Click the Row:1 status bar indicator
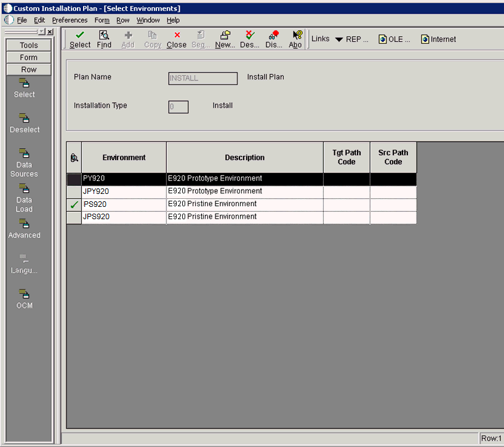This screenshot has height=447, width=504. (491, 438)
